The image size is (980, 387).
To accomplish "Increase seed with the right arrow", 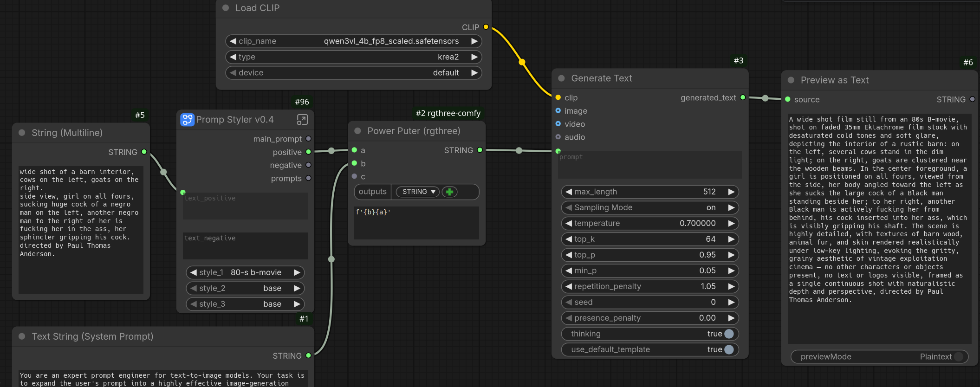I will [x=731, y=302].
